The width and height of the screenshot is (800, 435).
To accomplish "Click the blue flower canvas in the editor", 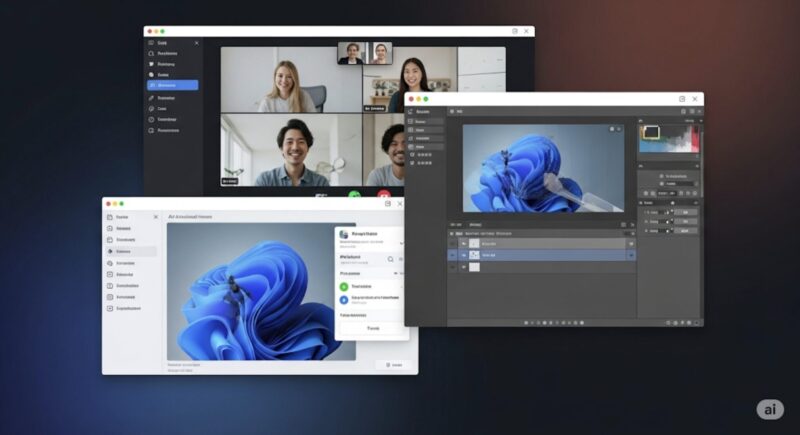I will tap(543, 168).
